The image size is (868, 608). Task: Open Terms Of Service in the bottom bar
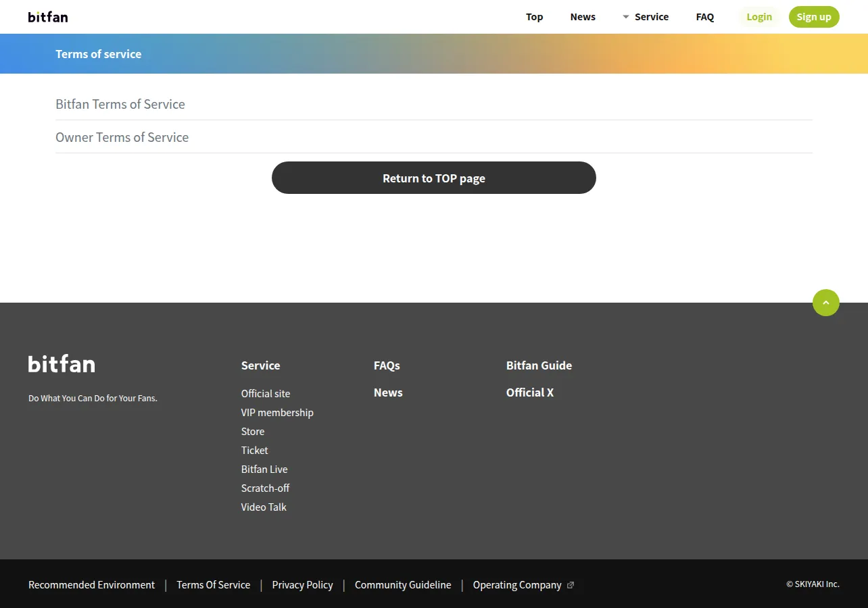coord(213,585)
